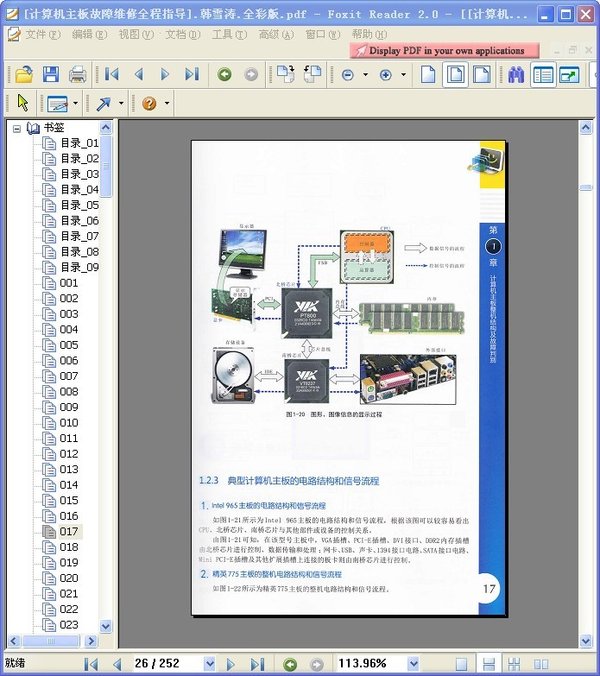This screenshot has width=600, height=676.
Task: Click the green previous view arrow in the toolbar
Action: pos(224,74)
